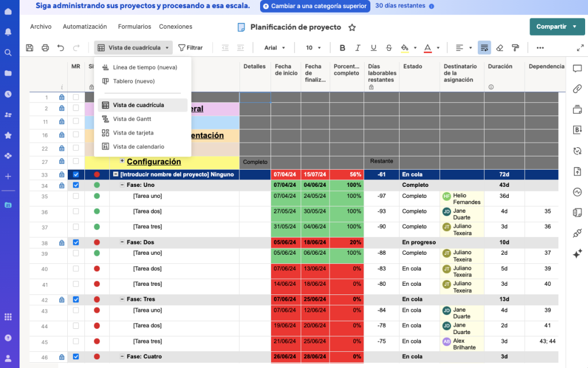Click Cambiar a una categoría superior
The image size is (588, 368).
click(x=315, y=6)
